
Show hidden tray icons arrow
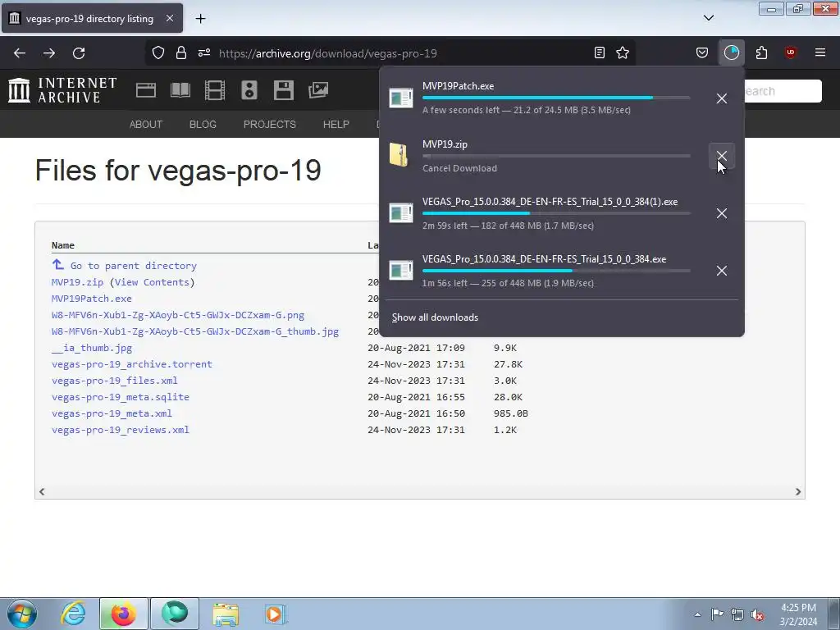click(697, 614)
